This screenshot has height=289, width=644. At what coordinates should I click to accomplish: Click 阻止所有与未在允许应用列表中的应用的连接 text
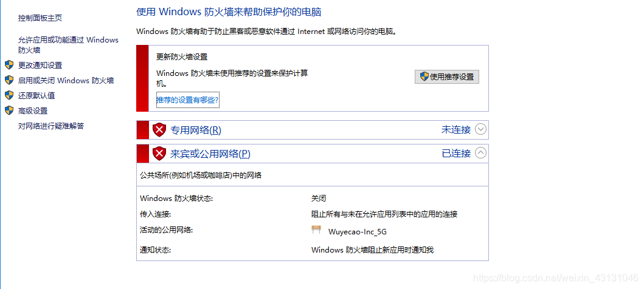(x=384, y=214)
